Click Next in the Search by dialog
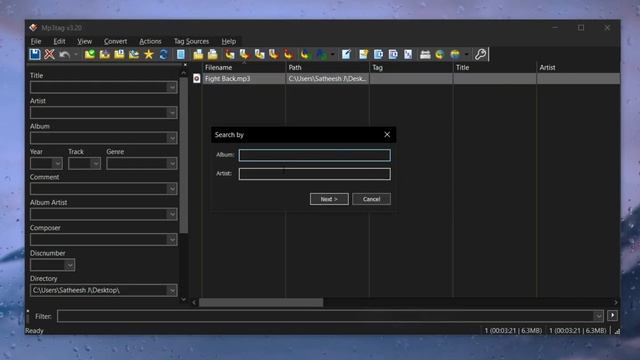640x360 pixels. tap(329, 199)
